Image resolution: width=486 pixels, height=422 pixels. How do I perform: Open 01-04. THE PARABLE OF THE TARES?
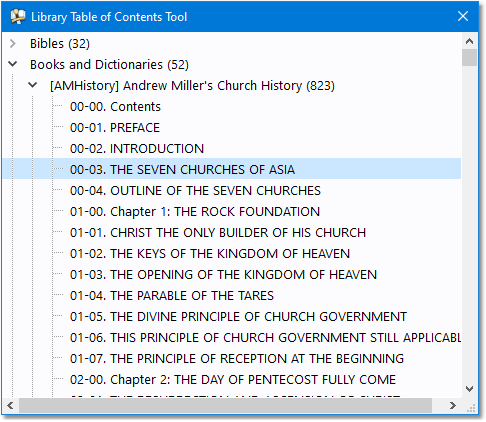point(172,296)
